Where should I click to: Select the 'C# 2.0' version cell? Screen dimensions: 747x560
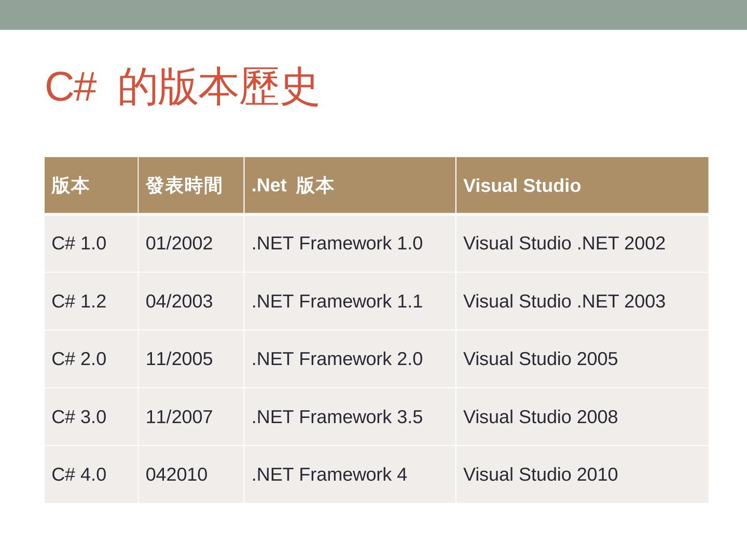tap(79, 359)
